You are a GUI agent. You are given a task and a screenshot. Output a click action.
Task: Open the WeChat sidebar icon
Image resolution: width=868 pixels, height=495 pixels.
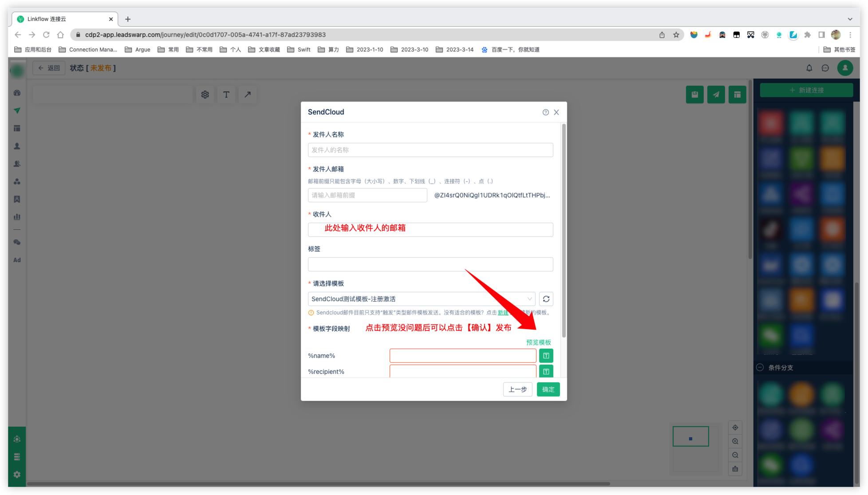tap(17, 243)
